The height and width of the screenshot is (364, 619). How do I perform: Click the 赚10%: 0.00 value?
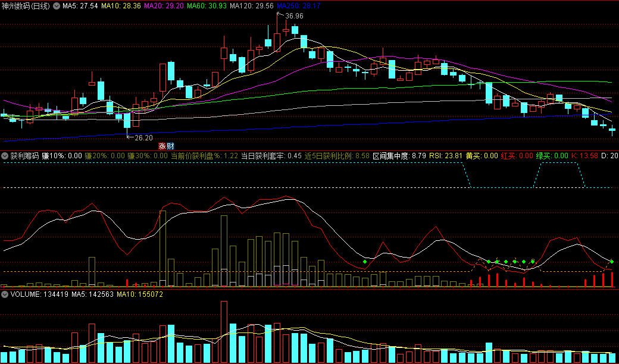62,155
